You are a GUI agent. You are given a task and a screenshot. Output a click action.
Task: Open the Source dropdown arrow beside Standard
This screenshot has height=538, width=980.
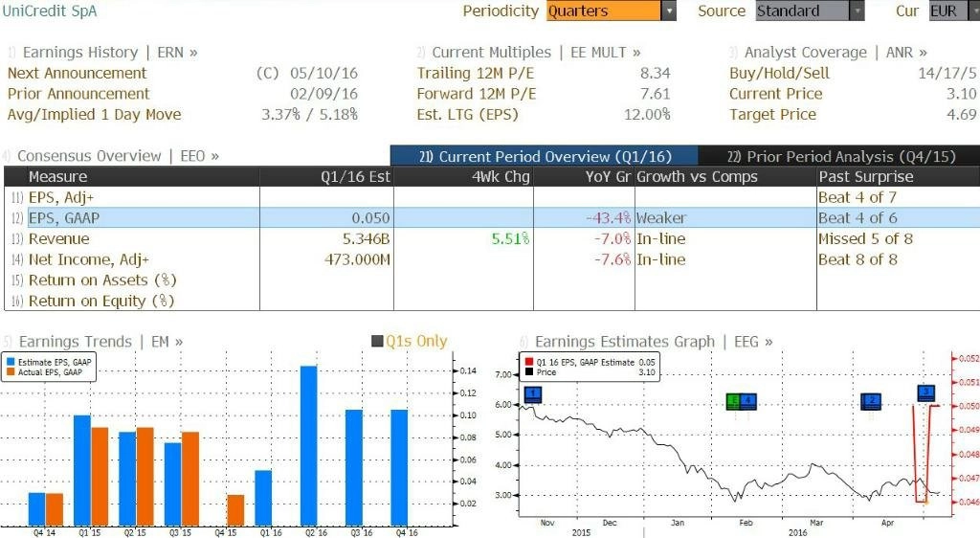coord(857,11)
